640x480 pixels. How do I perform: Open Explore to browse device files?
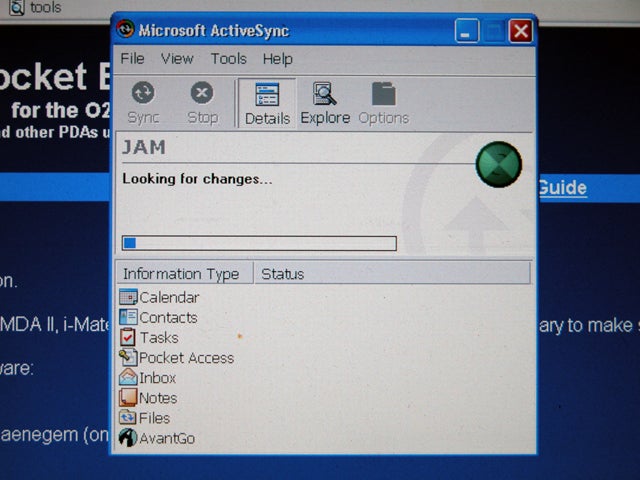tap(325, 103)
